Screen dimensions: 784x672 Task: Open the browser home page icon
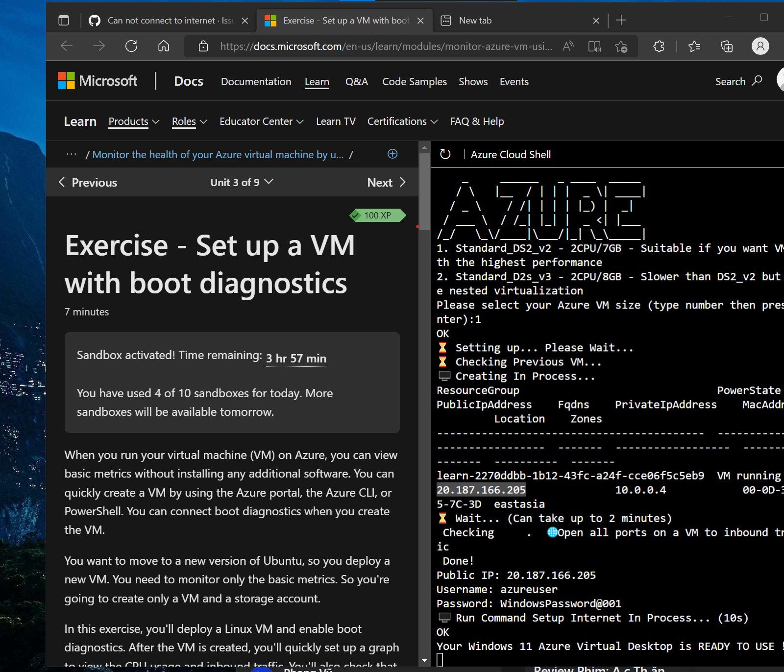tap(164, 46)
